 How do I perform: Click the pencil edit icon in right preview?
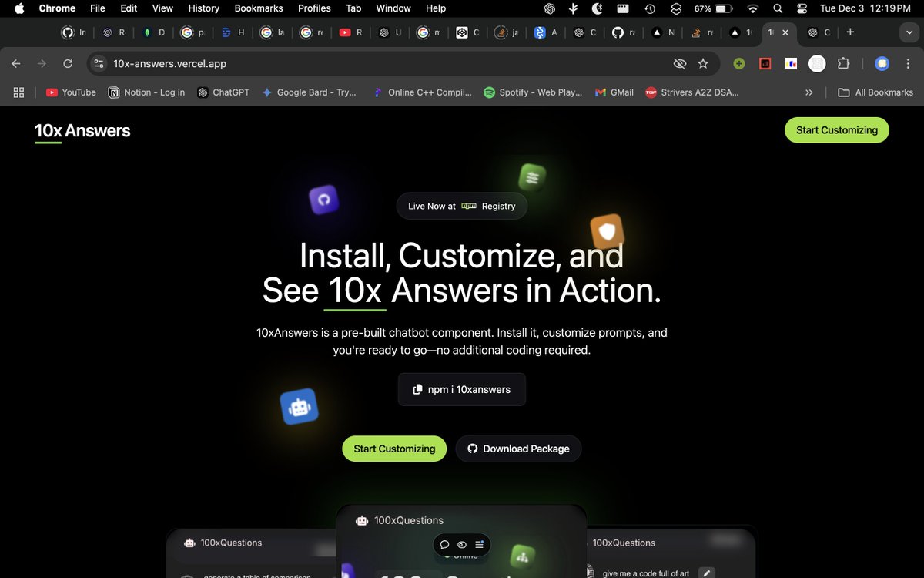pyautogui.click(x=706, y=573)
